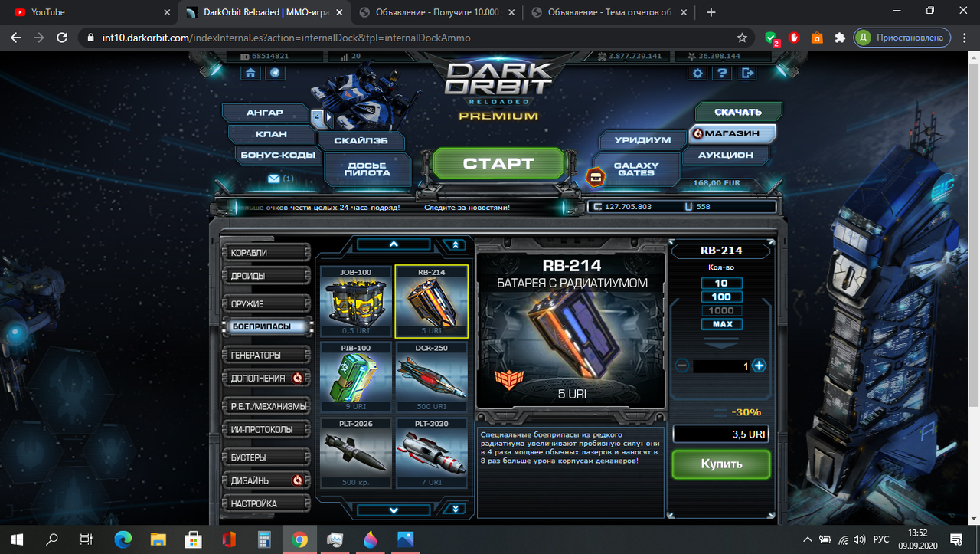Open the ИИ-протоколы shop category

pos(266,429)
